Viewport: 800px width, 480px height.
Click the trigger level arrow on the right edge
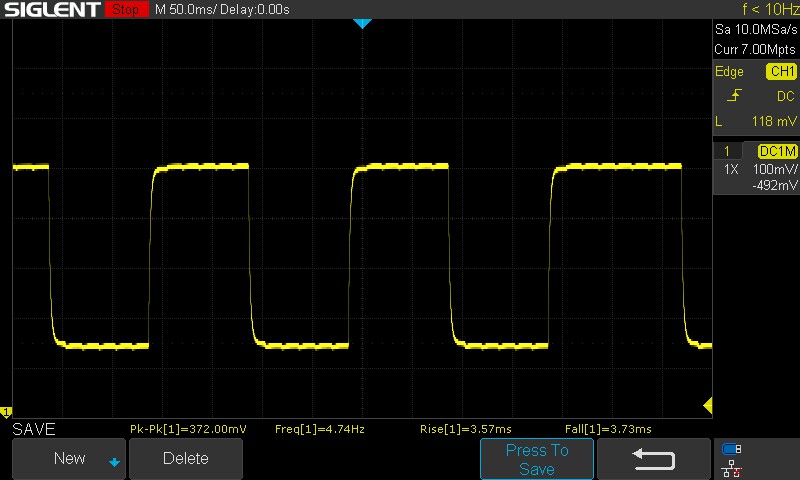[708, 406]
